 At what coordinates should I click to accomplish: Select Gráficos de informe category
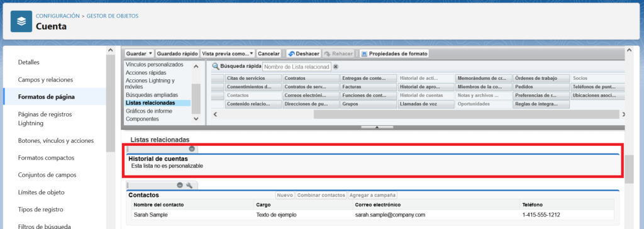pyautogui.click(x=149, y=111)
